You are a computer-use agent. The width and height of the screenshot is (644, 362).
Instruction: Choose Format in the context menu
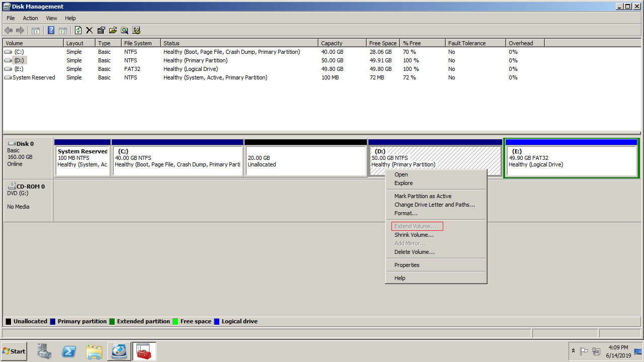406,213
